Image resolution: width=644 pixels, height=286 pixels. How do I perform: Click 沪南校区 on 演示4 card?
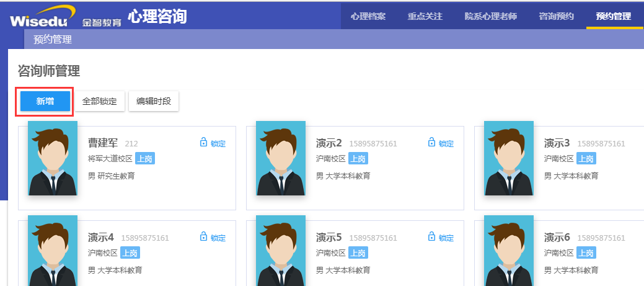[x=103, y=252]
